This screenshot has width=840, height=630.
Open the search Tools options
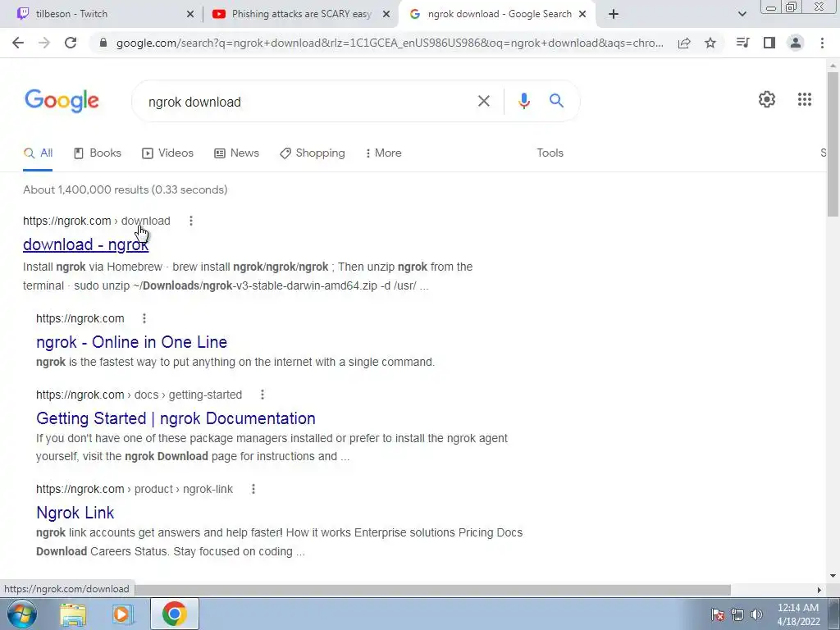point(550,153)
